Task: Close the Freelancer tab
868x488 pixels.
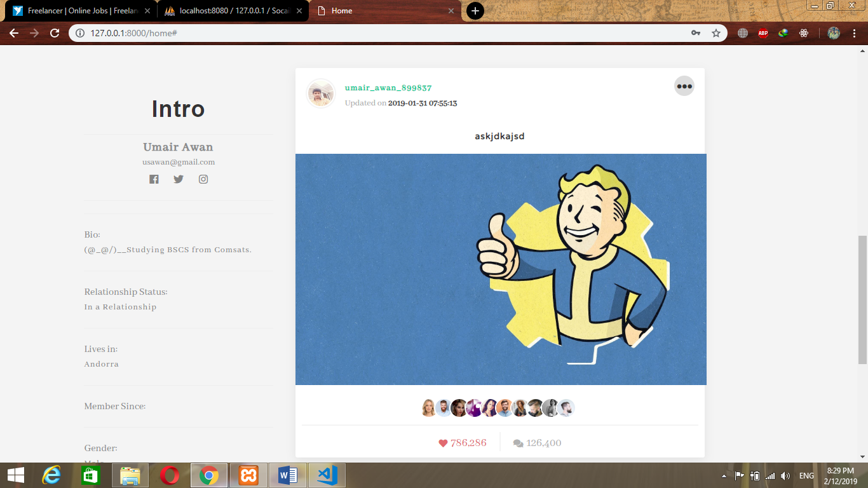Action: click(x=147, y=11)
